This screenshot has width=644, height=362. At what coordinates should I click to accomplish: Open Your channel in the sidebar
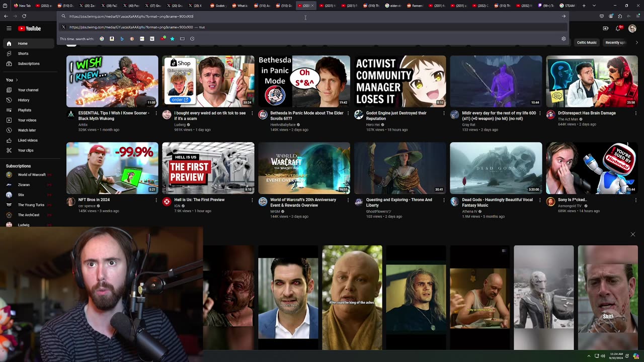28,90
